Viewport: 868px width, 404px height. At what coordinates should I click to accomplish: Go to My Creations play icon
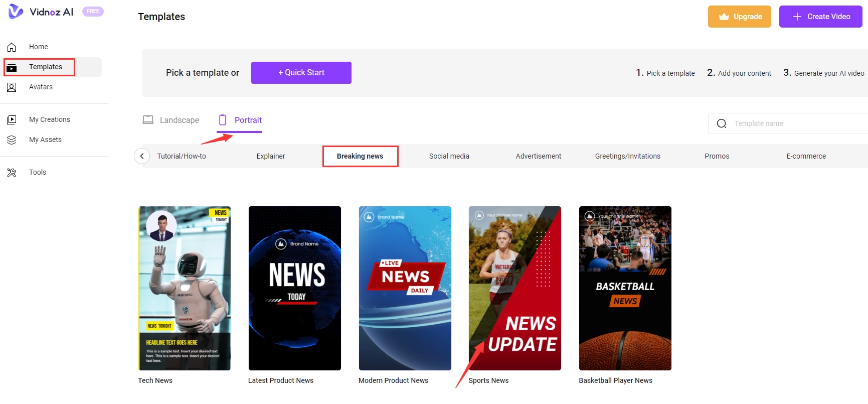tap(12, 120)
